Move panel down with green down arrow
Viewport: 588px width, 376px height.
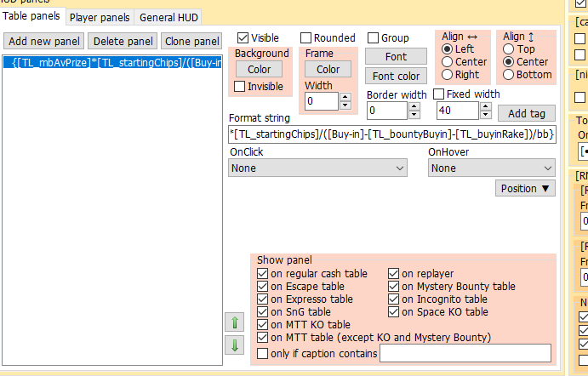pos(235,345)
